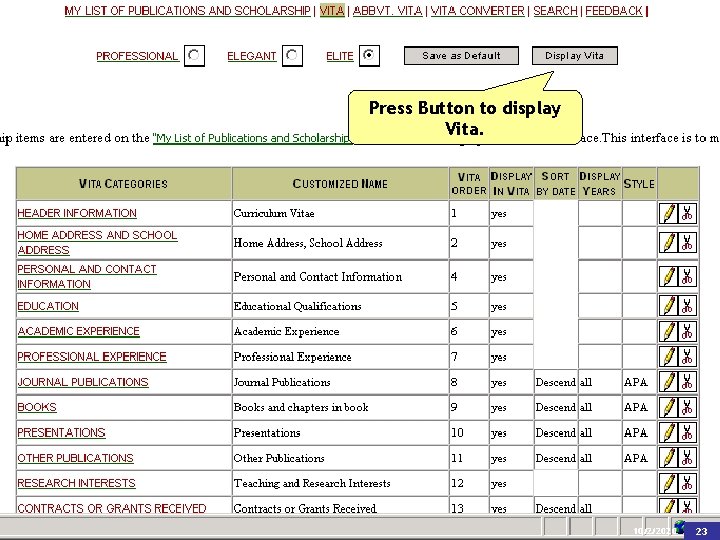
Task: Click scissors icon in Journal Publications row
Action: tap(687, 382)
